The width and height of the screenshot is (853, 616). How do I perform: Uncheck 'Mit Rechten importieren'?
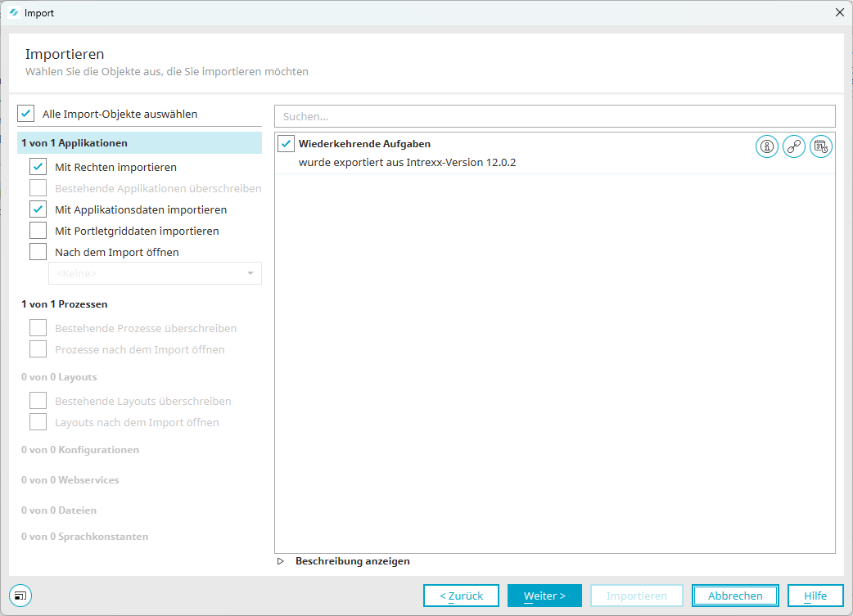click(38, 167)
